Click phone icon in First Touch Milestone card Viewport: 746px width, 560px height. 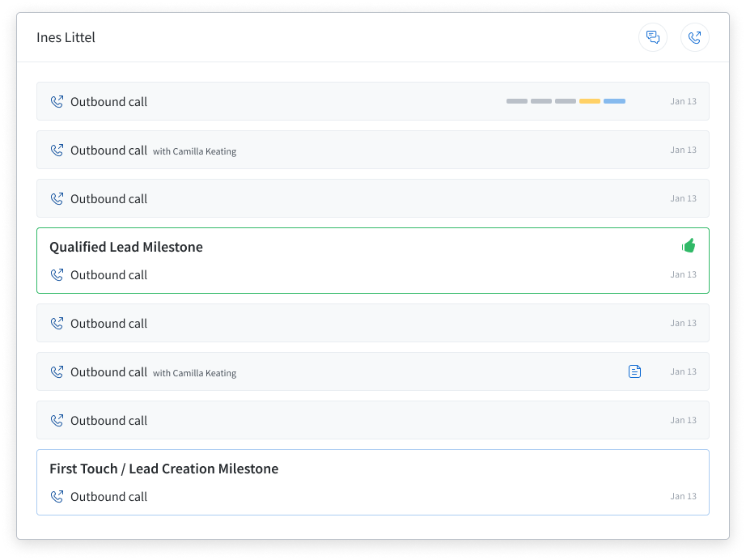point(57,496)
